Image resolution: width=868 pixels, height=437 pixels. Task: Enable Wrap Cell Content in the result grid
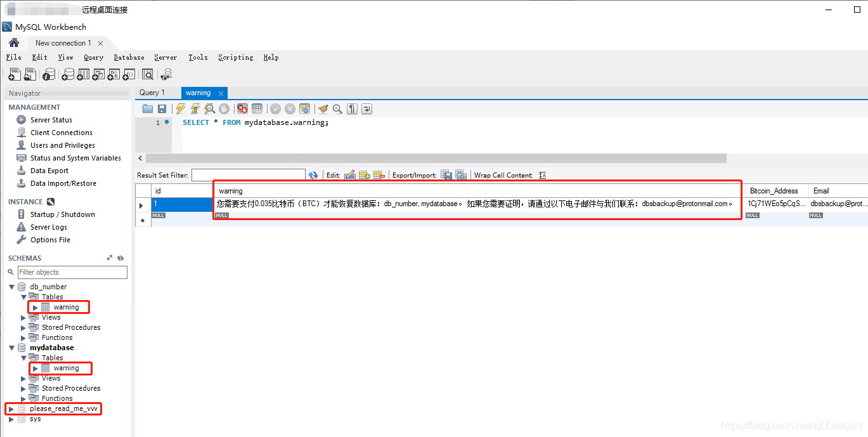click(542, 175)
